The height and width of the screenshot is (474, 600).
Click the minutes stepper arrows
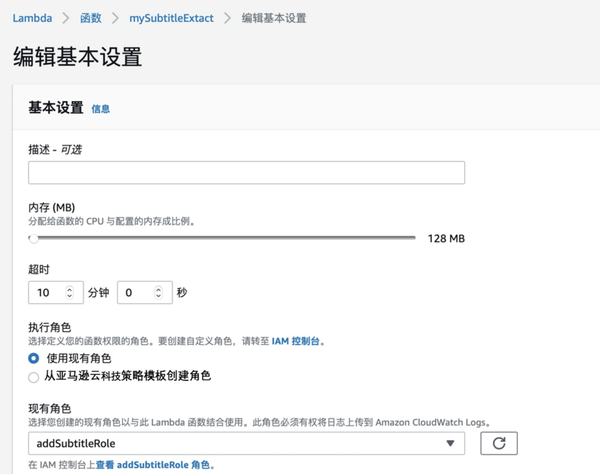70,293
